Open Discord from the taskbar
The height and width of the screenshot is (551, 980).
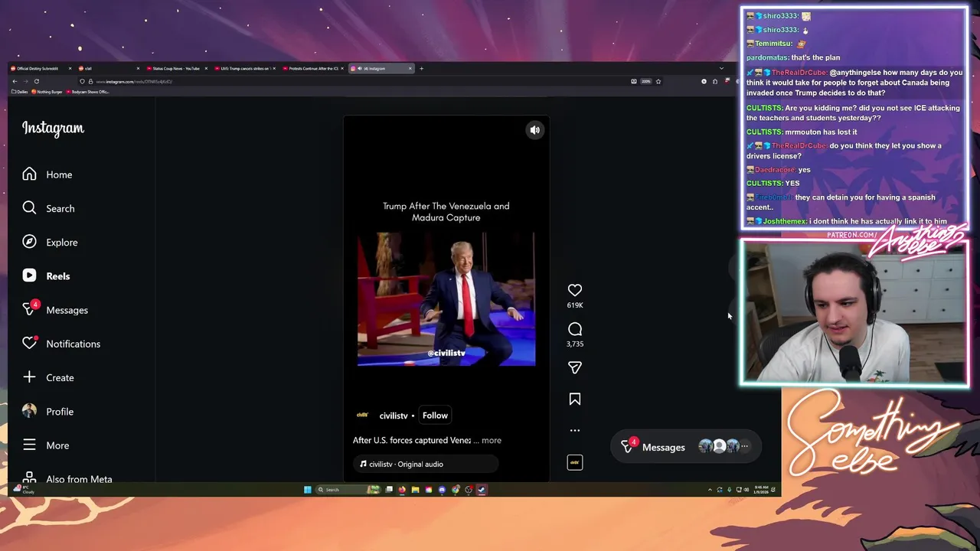(x=442, y=490)
